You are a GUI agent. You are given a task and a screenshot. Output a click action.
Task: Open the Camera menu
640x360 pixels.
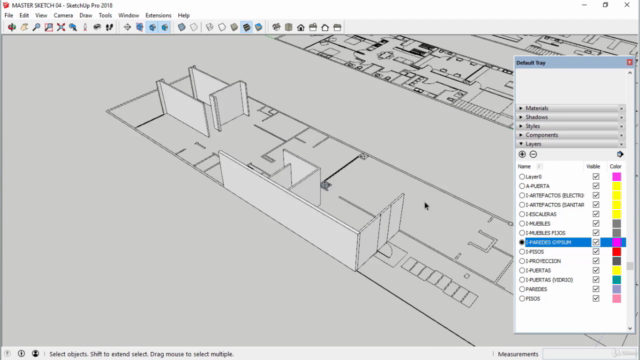tap(63, 16)
